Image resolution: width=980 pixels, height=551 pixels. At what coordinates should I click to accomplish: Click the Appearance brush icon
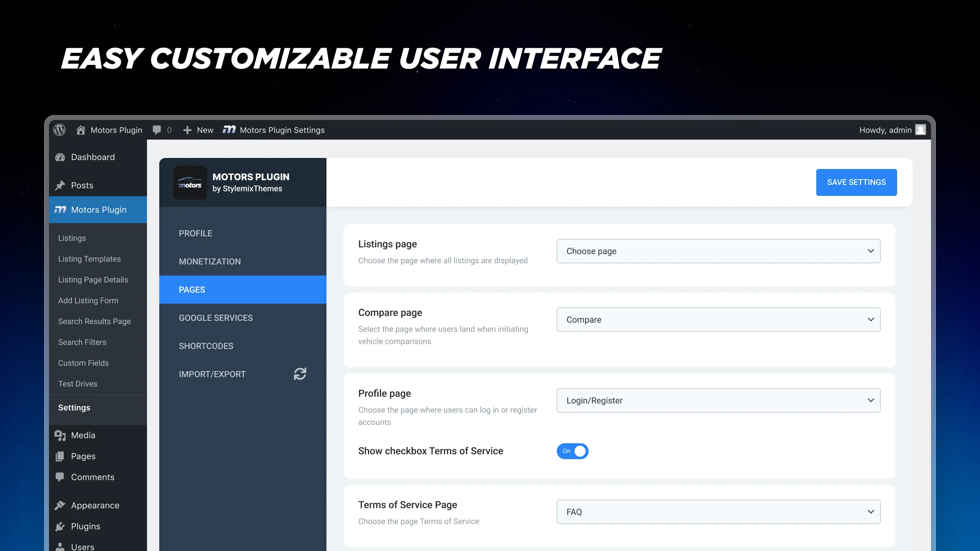tap(60, 505)
